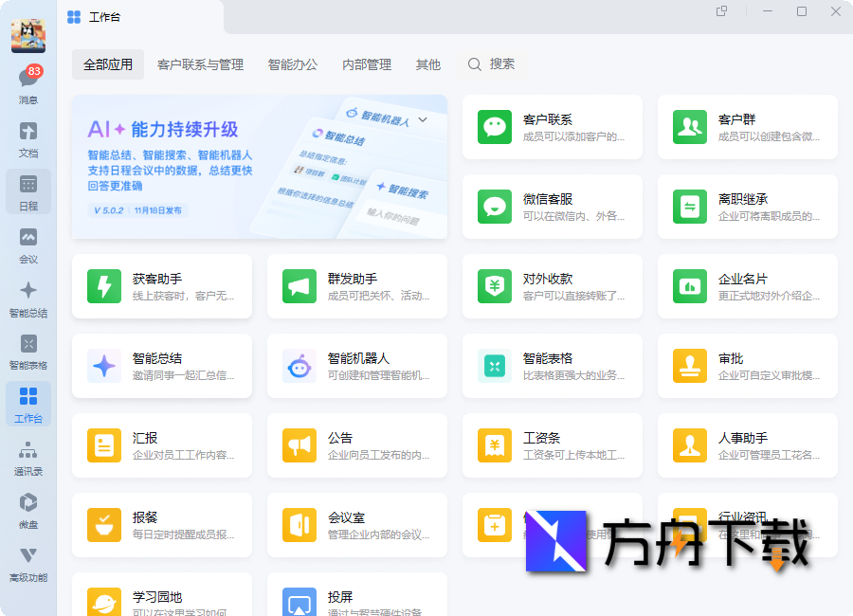Open the 高级功能 sidebar entry
Viewport: 853px width, 616px height.
27,563
